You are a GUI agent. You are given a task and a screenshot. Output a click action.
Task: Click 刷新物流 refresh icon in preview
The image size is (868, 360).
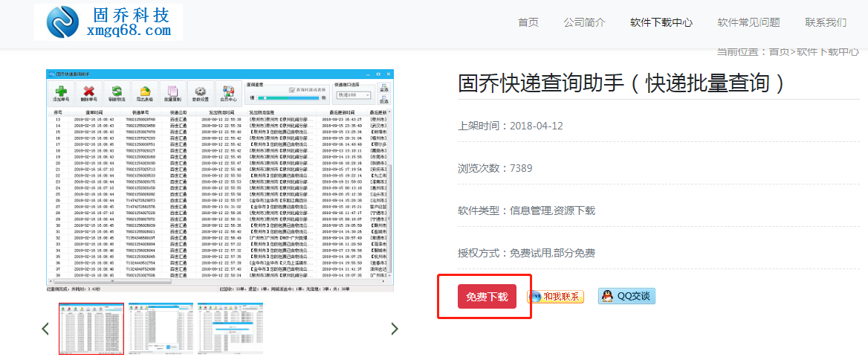click(x=117, y=92)
